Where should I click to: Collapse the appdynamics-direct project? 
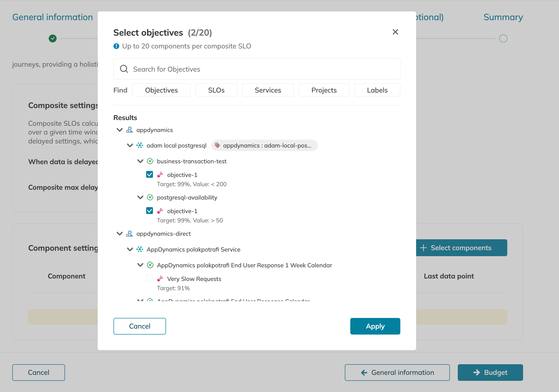(x=119, y=234)
